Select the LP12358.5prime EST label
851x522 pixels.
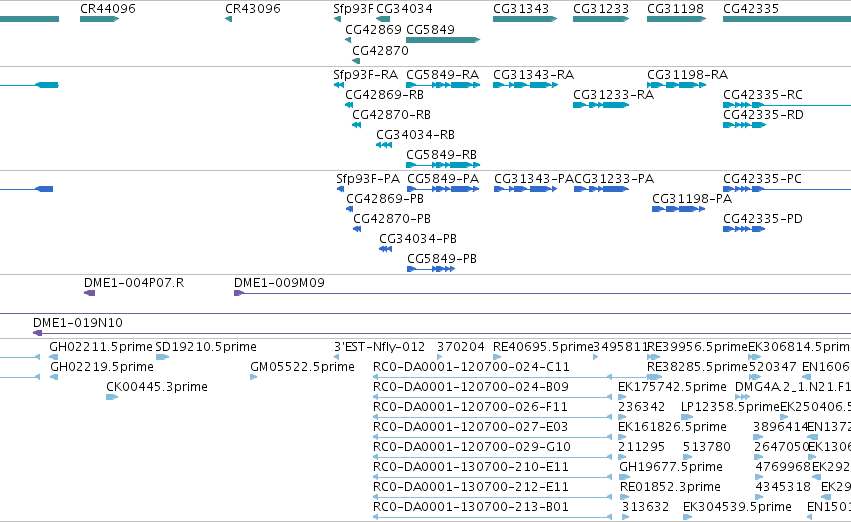pyautogui.click(x=730, y=407)
